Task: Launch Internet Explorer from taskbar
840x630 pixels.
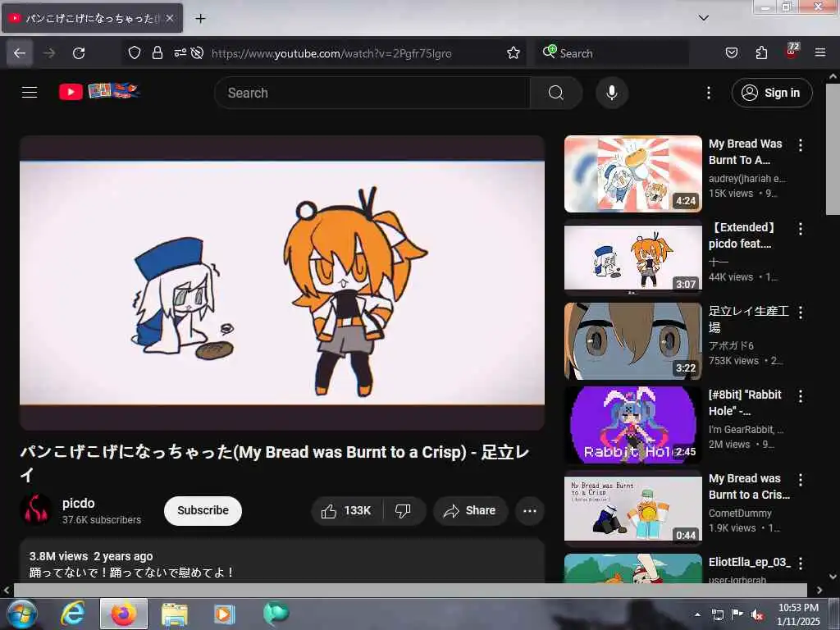Action: click(x=73, y=614)
